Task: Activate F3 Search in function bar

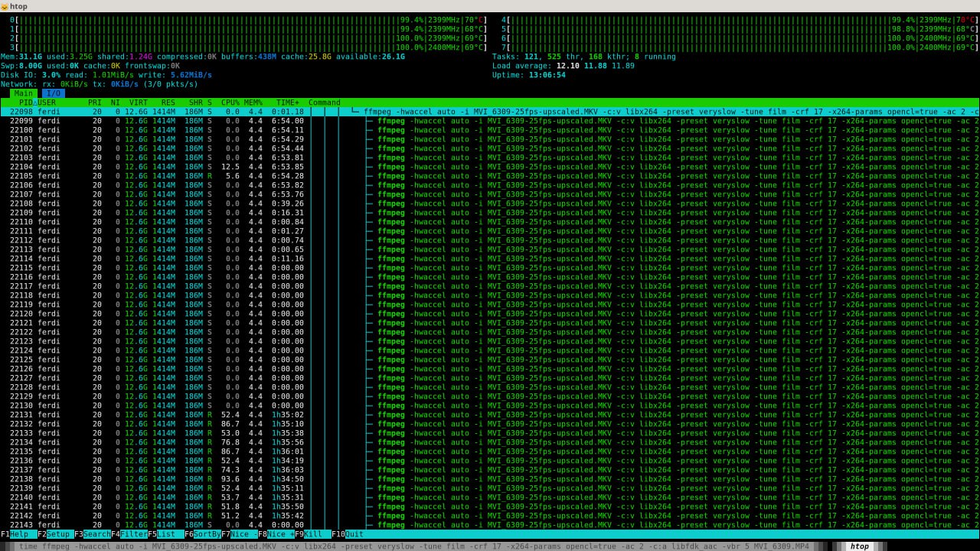Action: (x=92, y=534)
